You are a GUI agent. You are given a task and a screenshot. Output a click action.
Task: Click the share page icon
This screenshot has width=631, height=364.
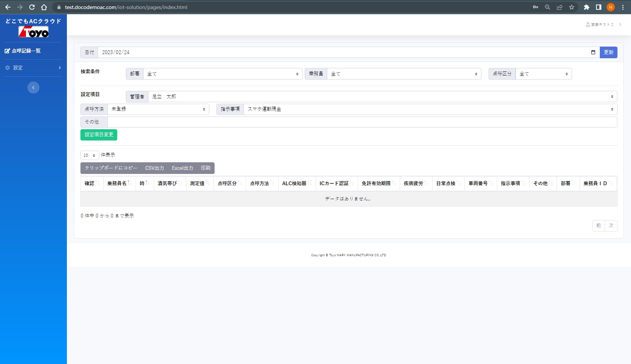560,7
